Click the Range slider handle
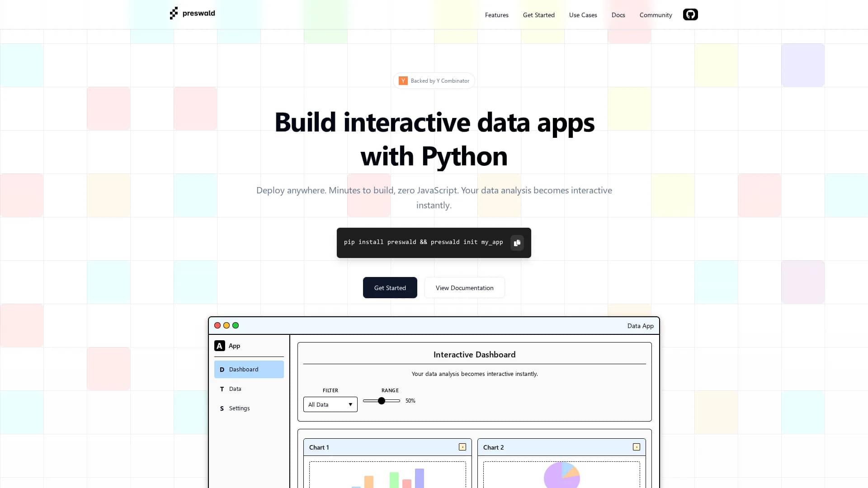Image resolution: width=868 pixels, height=488 pixels. click(382, 401)
